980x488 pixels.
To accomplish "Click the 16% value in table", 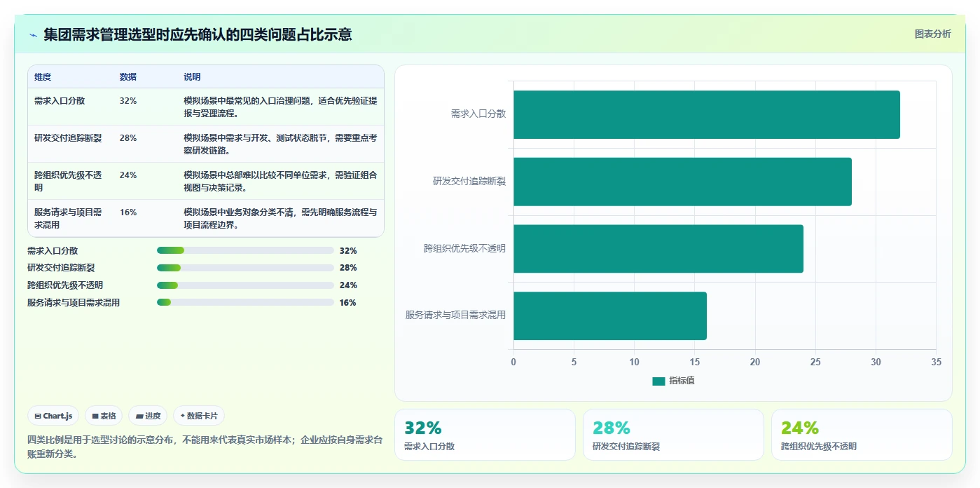I will (128, 212).
